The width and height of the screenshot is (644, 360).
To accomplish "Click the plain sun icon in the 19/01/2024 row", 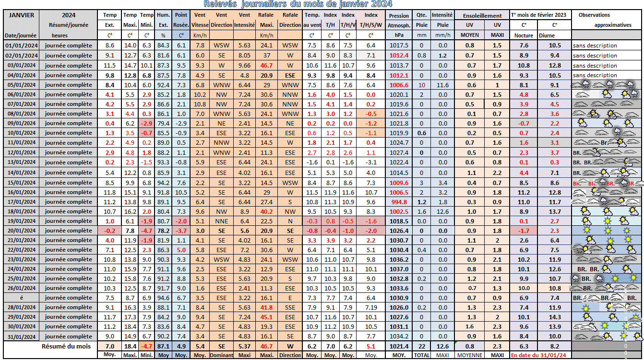I will [x=608, y=221].
